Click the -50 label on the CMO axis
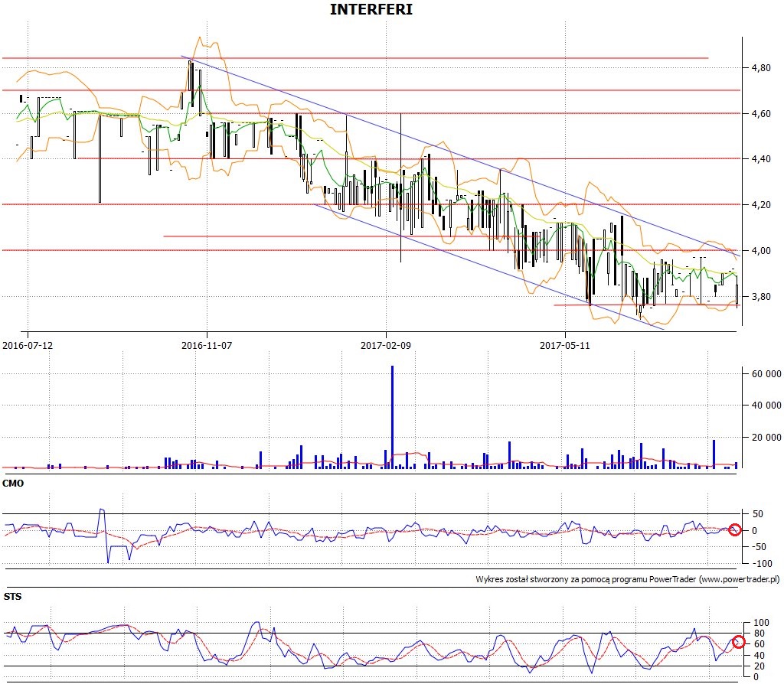The height and width of the screenshot is (684, 784). (x=760, y=546)
